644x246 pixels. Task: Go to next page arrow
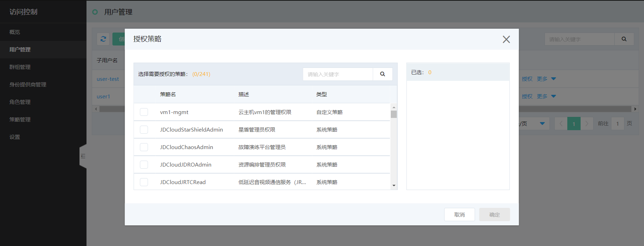[x=587, y=124]
